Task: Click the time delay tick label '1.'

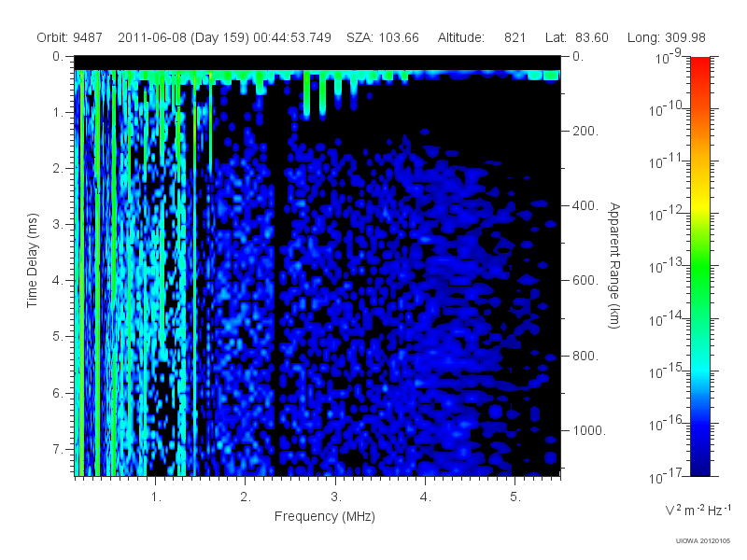Action: point(58,113)
